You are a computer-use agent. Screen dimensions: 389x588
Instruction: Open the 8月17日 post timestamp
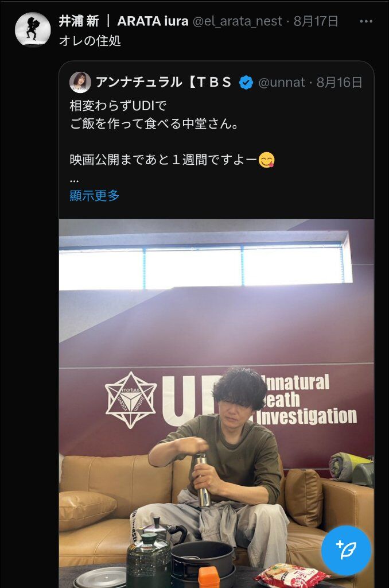pyautogui.click(x=316, y=21)
